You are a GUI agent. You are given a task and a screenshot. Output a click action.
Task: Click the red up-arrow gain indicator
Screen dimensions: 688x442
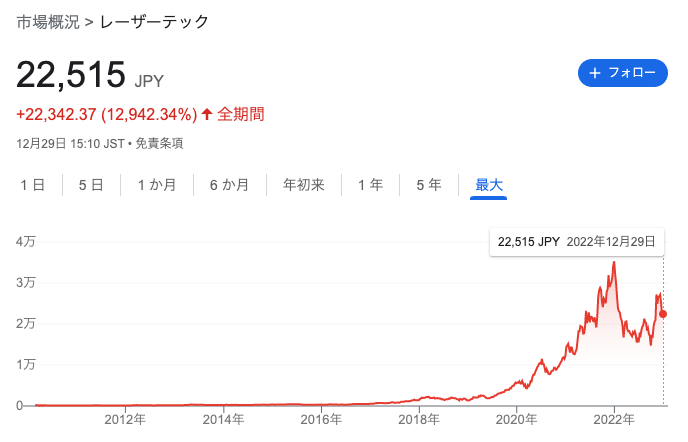pyautogui.click(x=207, y=114)
